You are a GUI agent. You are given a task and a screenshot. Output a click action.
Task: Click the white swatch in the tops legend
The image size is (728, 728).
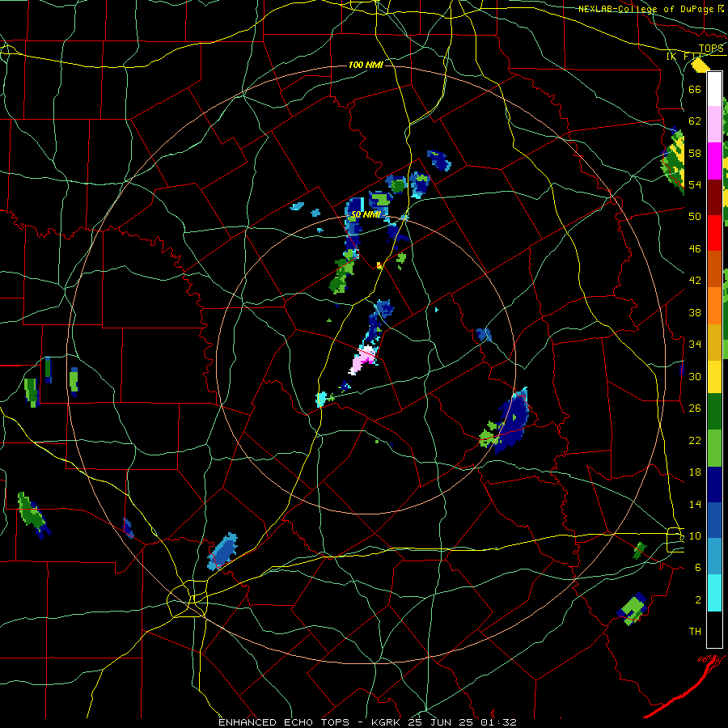tap(714, 89)
